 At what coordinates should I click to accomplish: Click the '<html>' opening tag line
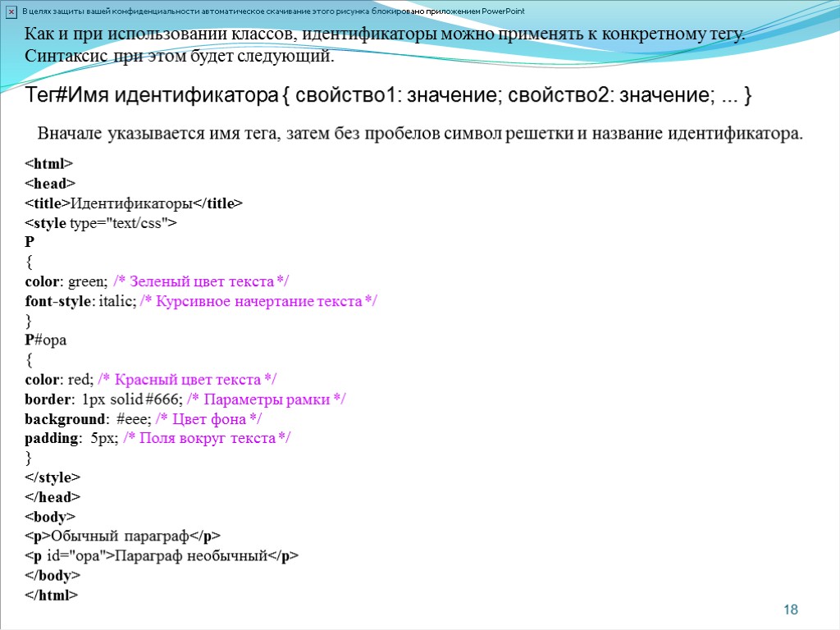pyautogui.click(x=48, y=163)
